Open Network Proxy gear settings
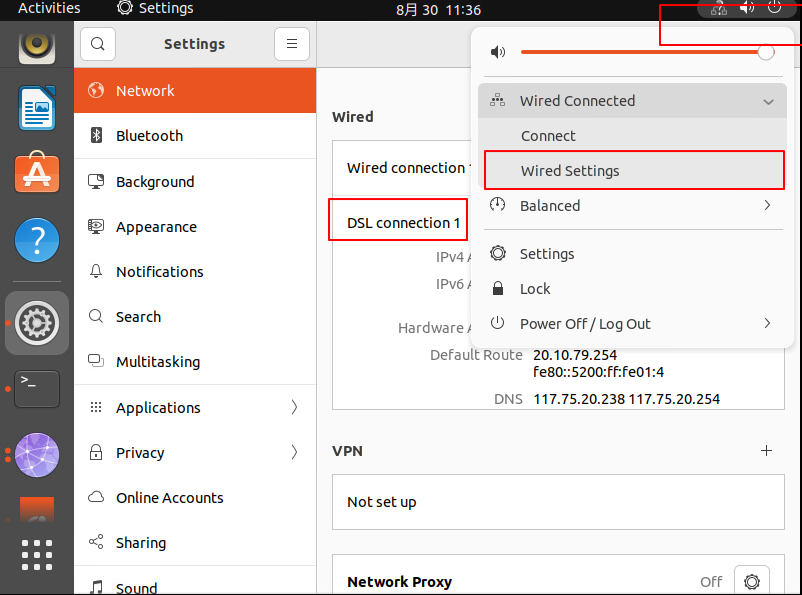802x595 pixels. (751, 581)
